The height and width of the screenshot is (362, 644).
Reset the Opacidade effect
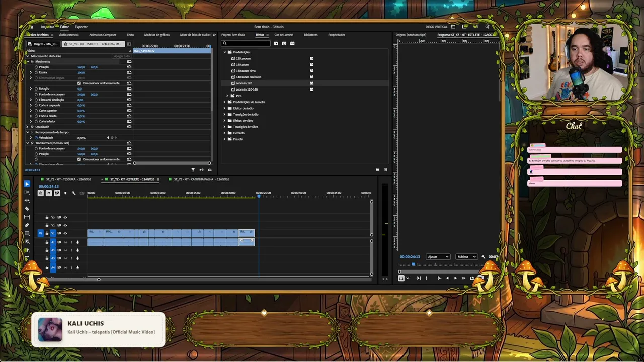tap(129, 127)
